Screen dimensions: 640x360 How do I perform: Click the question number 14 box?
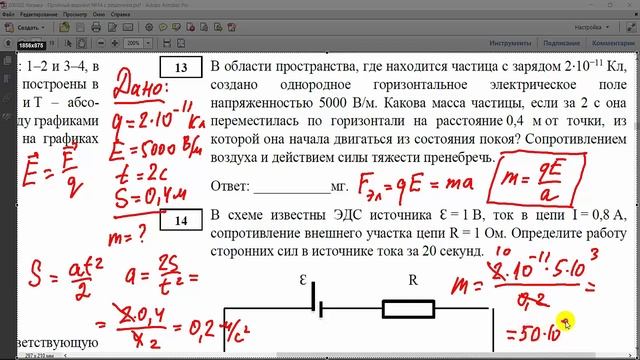click(x=181, y=220)
